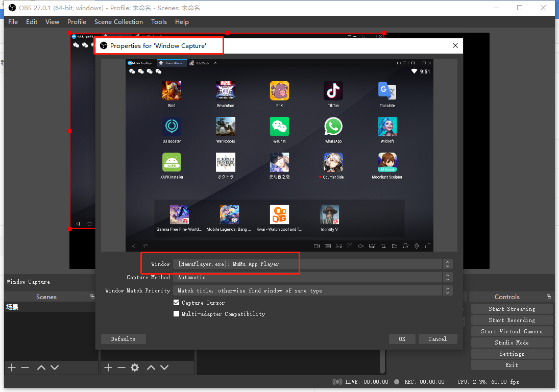
Task: Open the Capture Method dropdown
Action: [313, 277]
